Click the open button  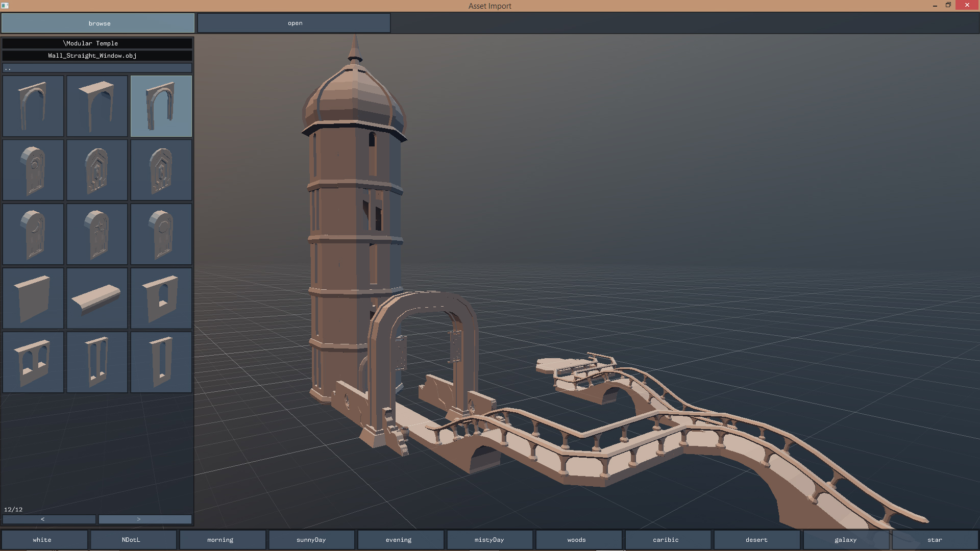(x=294, y=23)
